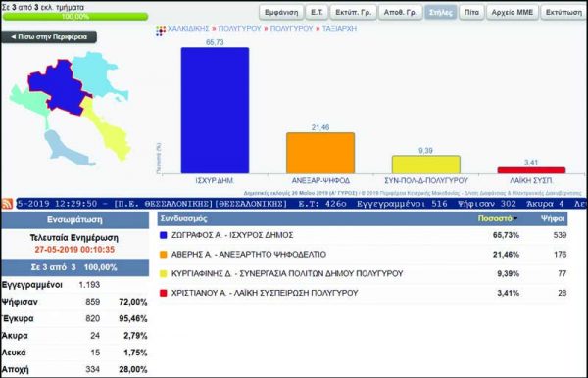The width and height of the screenshot is (588, 378).
Task: Click the blue swatch next to ΖΩΓΡΑΦΟΣ Α.
Action: pyautogui.click(x=163, y=235)
